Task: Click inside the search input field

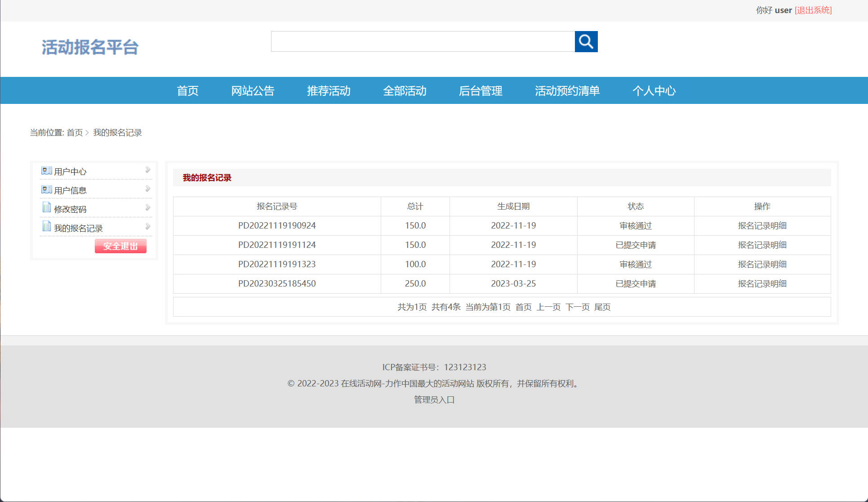Action: pyautogui.click(x=423, y=41)
